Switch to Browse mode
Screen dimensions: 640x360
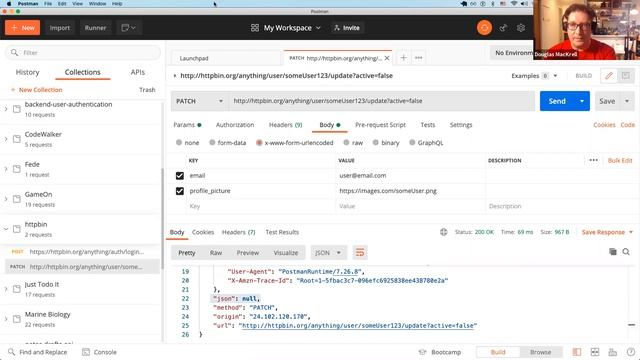click(x=540, y=352)
